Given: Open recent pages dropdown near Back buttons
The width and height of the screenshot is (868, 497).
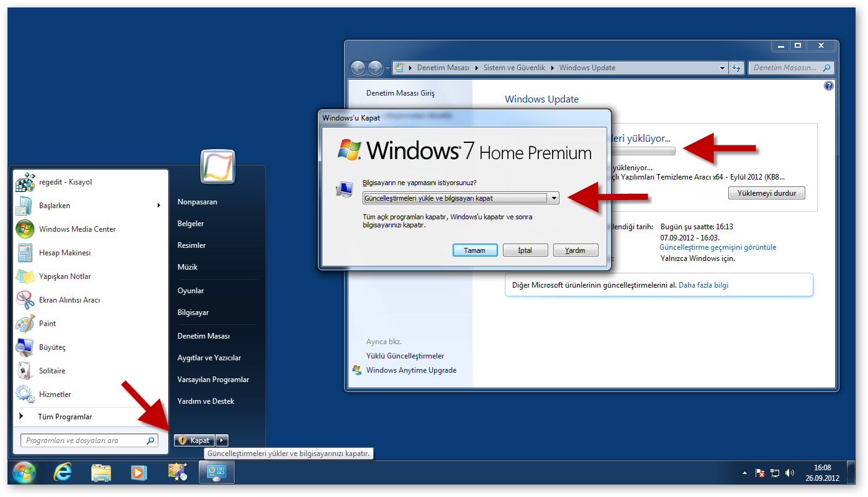Looking at the screenshot, I should [387, 68].
